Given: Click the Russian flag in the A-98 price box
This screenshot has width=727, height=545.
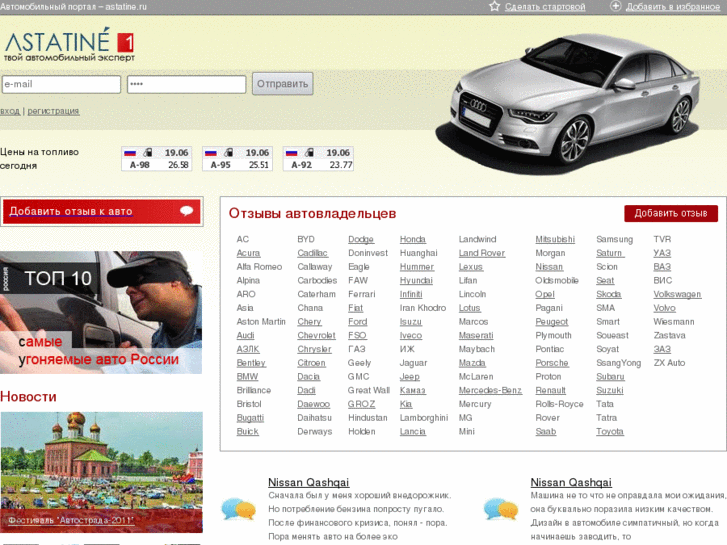Looking at the screenshot, I should (x=130, y=153).
